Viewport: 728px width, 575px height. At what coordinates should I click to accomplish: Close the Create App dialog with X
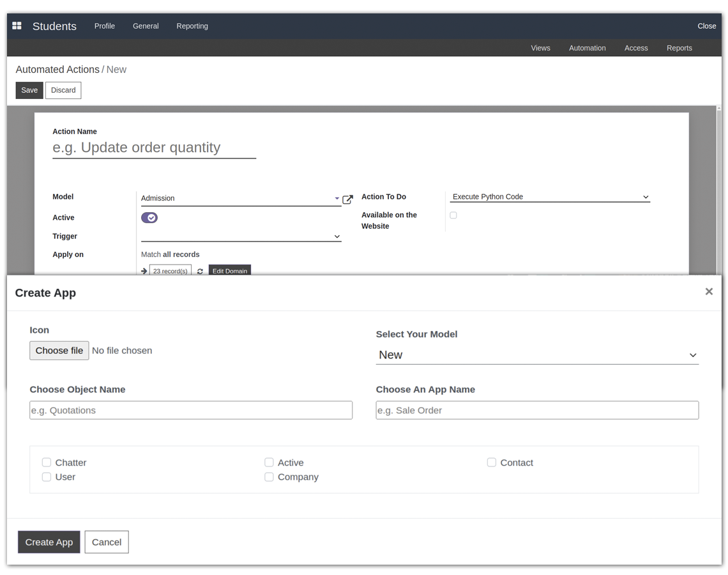pos(708,291)
